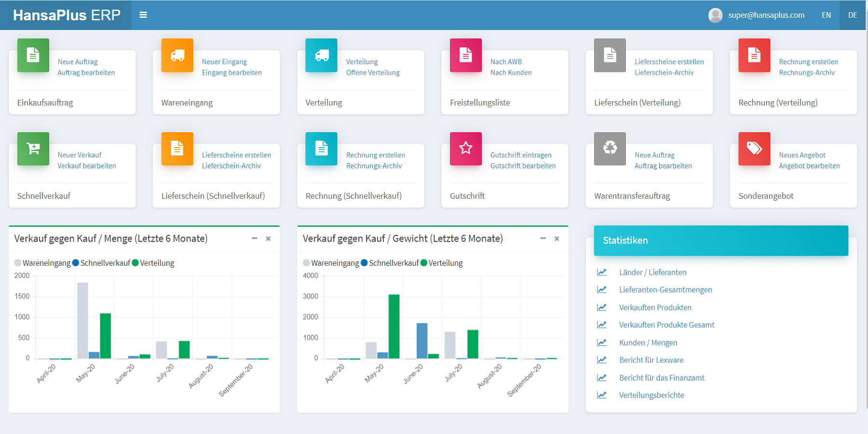Click the gray Warentransferauftrag recycle icon
Image resolution: width=868 pixels, height=434 pixels.
pyautogui.click(x=610, y=149)
